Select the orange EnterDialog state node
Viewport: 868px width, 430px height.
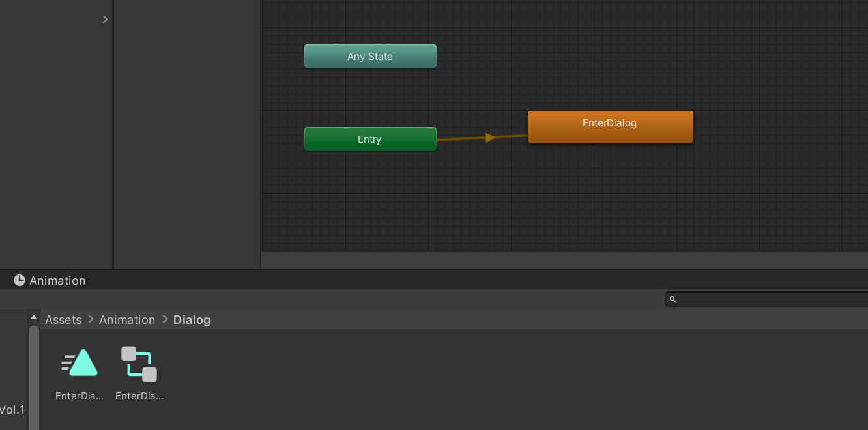[610, 126]
